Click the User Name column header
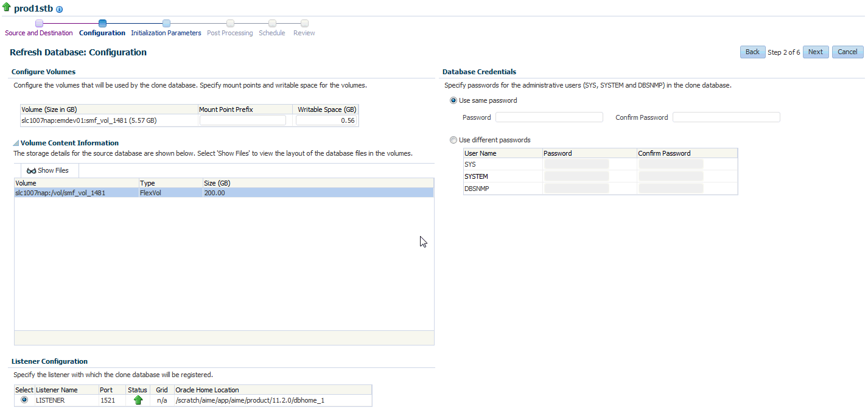 pyautogui.click(x=503, y=153)
